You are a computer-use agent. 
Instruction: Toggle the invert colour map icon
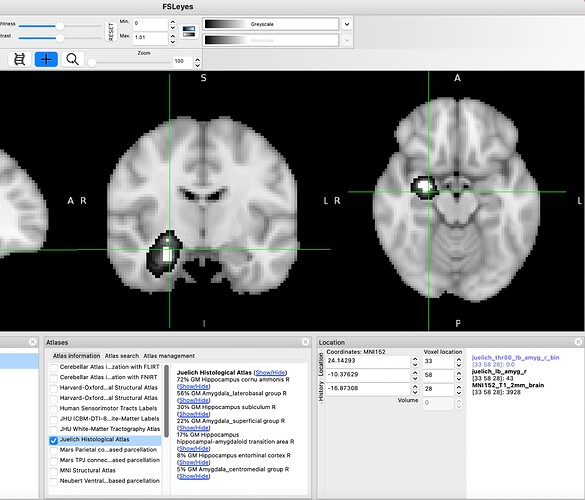coord(189,31)
